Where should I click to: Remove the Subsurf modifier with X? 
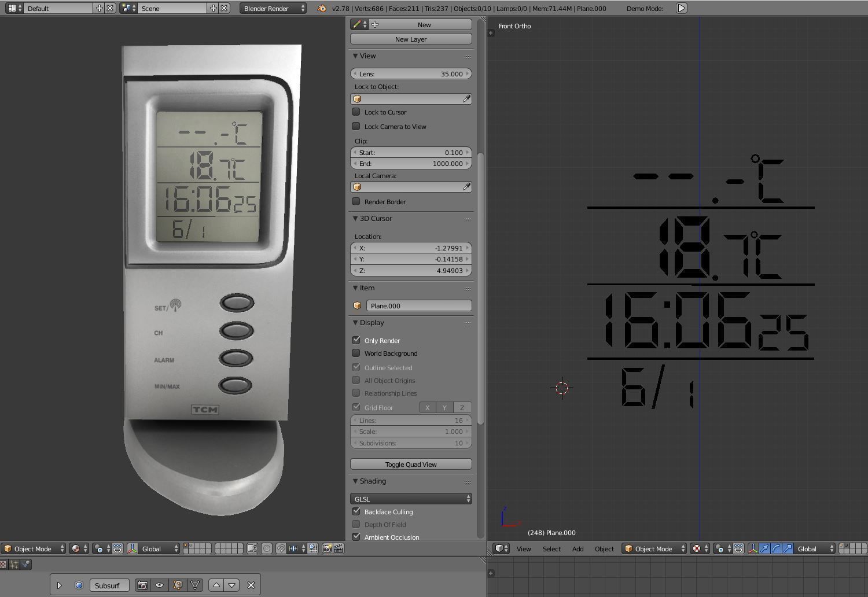[251, 585]
